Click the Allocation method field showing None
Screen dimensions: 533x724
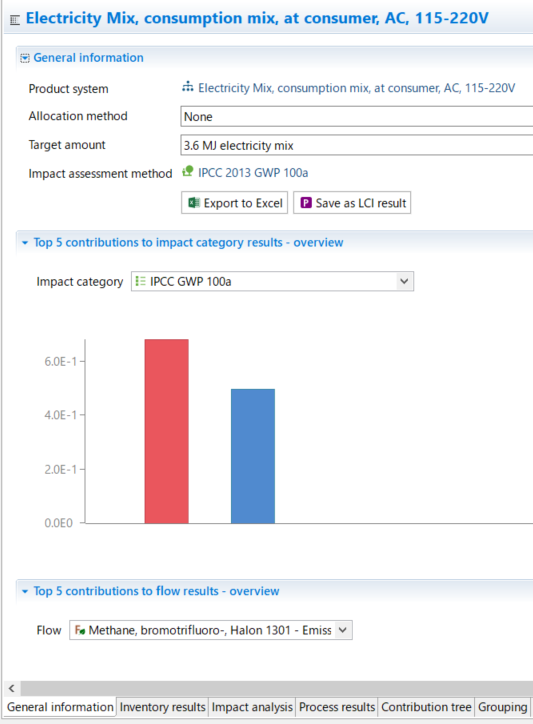click(357, 116)
